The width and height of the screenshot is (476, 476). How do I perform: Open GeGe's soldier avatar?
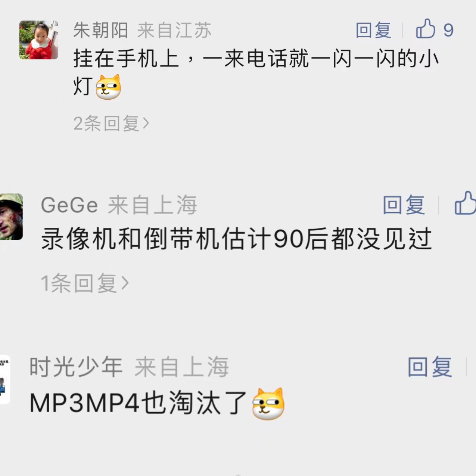pos(11,217)
